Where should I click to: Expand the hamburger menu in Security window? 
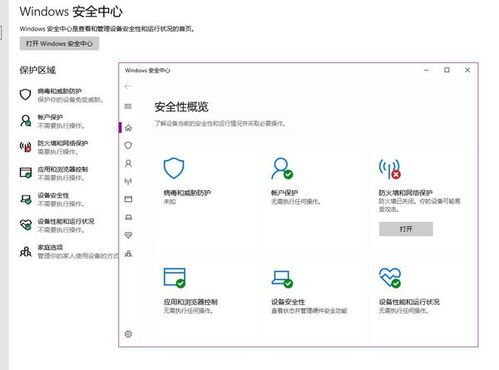coord(128,106)
